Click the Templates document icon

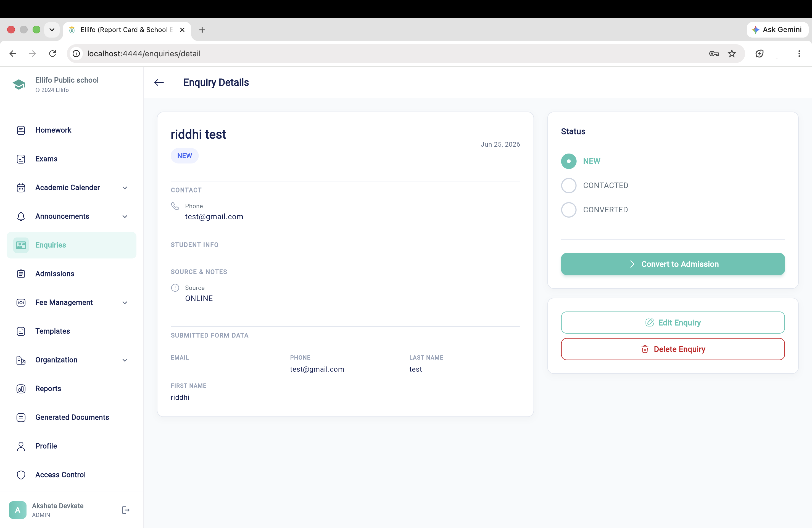point(21,331)
